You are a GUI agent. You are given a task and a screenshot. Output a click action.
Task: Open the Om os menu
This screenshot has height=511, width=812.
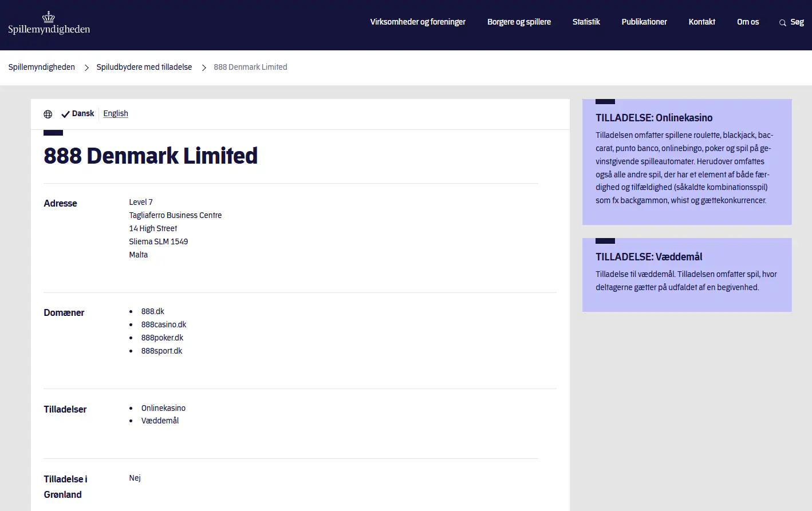pos(748,22)
